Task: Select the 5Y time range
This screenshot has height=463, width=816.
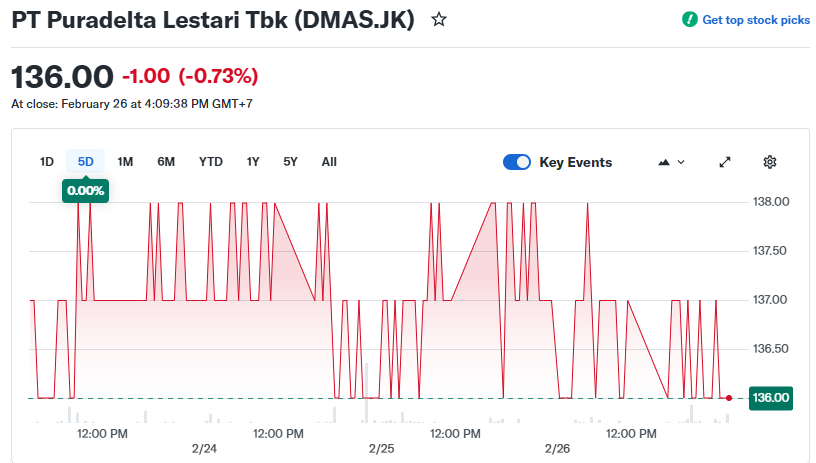Action: [x=290, y=162]
